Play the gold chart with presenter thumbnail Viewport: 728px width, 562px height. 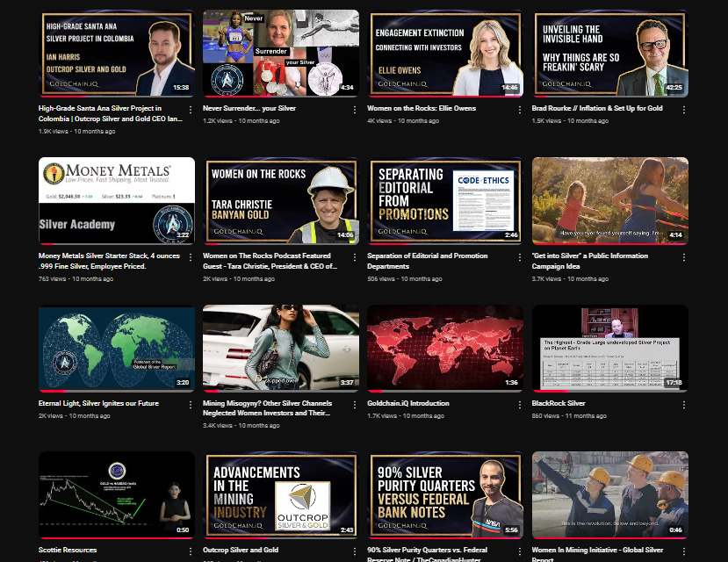pyautogui.click(x=117, y=495)
